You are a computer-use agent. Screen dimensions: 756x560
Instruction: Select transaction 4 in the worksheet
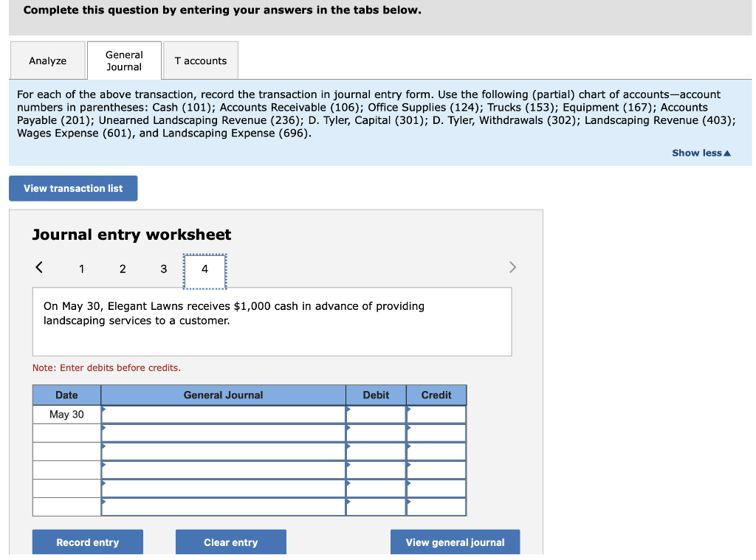tap(205, 269)
